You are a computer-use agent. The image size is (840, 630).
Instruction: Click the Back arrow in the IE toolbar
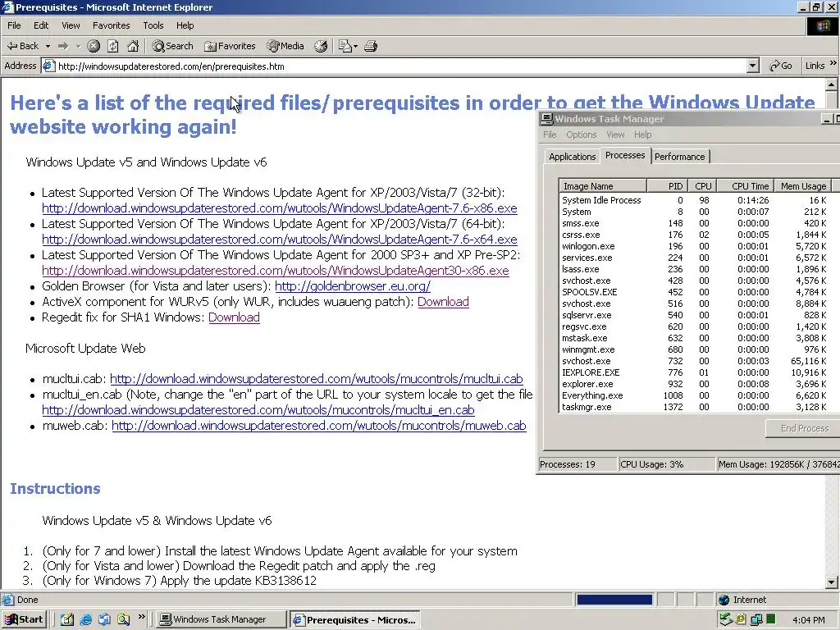click(x=22, y=46)
